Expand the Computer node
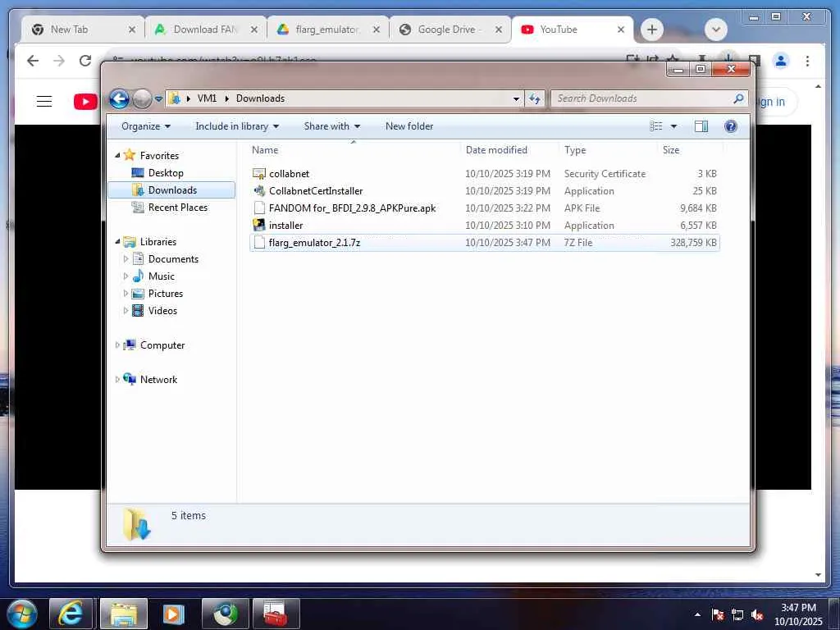 click(x=117, y=345)
